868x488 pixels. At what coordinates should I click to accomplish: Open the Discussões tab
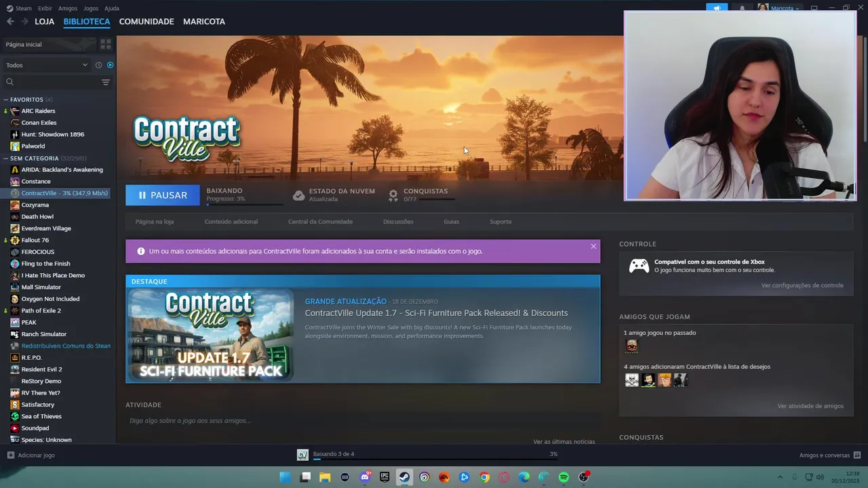[398, 222]
